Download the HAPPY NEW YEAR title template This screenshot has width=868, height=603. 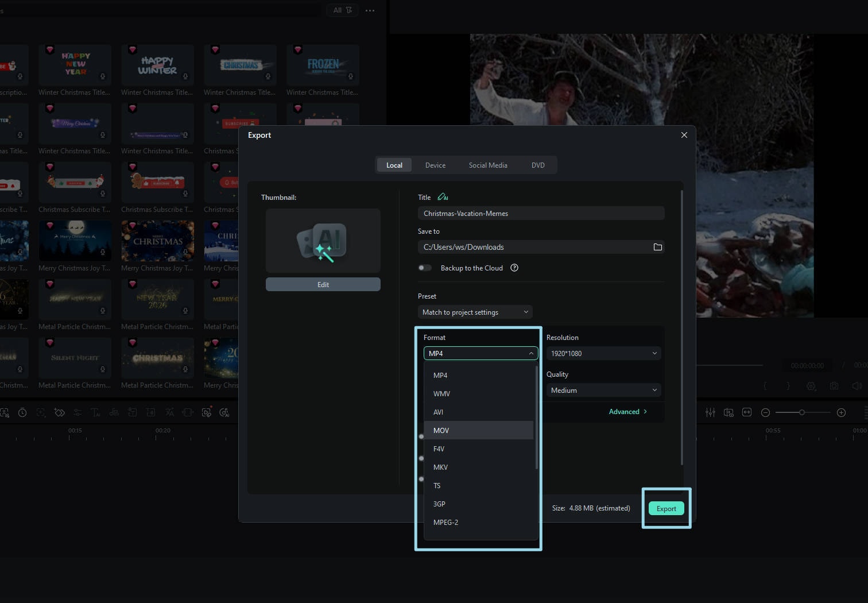coord(103,76)
